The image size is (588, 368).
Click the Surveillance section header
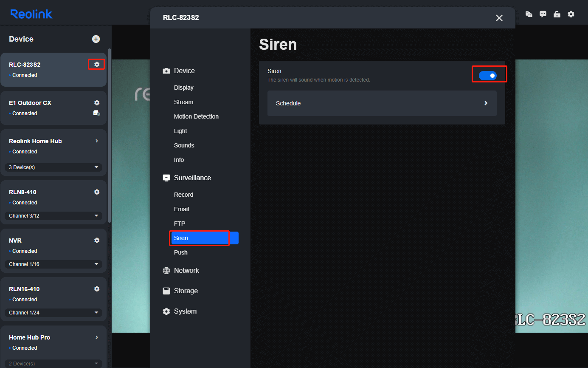[x=192, y=178]
